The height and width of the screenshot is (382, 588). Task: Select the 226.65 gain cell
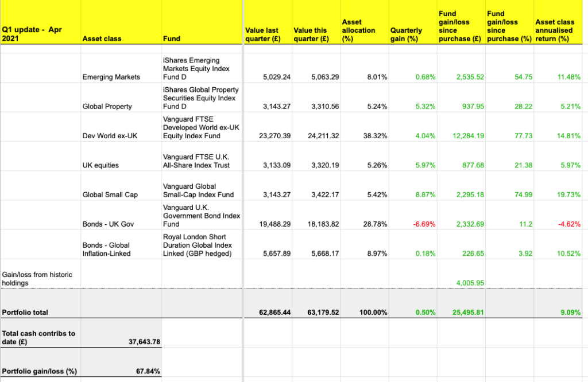click(x=461, y=244)
